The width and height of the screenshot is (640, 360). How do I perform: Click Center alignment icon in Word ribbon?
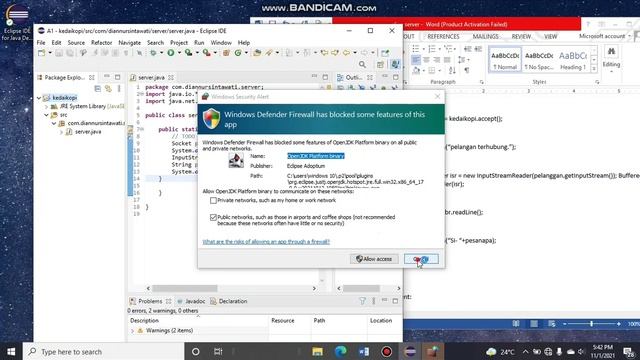426,60
